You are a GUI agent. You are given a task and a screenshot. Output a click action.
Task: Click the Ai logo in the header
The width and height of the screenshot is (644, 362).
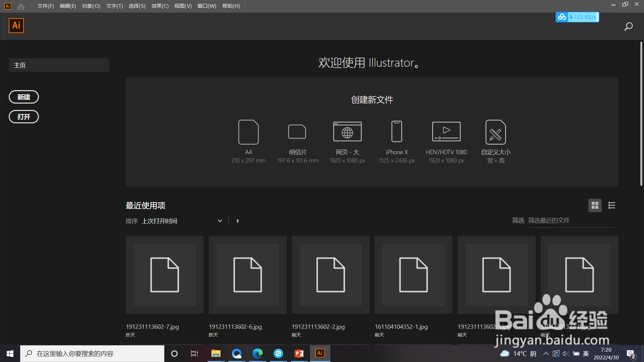point(16,25)
